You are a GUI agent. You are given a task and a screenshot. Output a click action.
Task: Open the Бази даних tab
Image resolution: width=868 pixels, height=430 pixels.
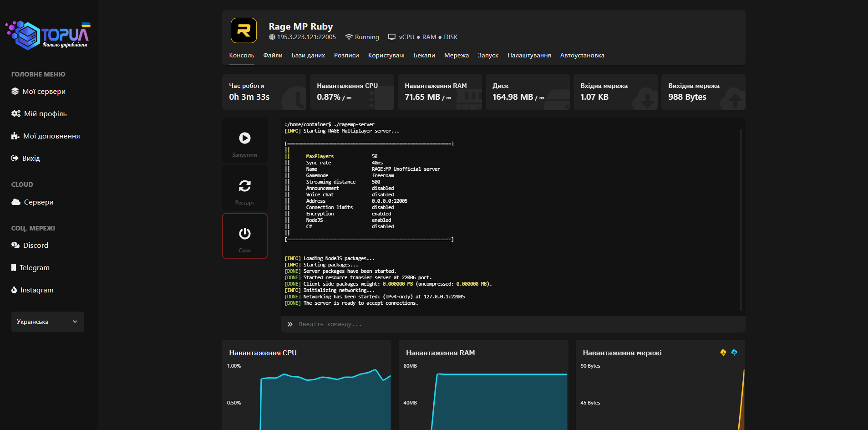coord(308,56)
